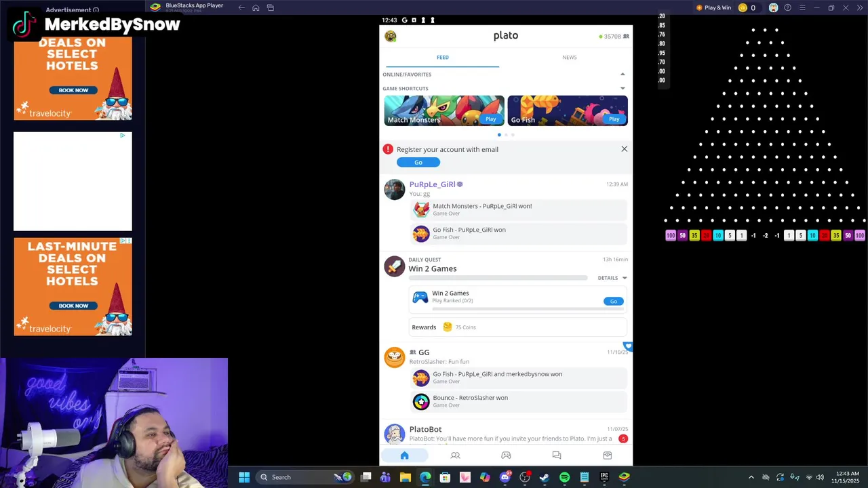Viewport: 868px width, 488px height.
Task: Click the PuRpLe_GiRl username
Action: (x=432, y=184)
